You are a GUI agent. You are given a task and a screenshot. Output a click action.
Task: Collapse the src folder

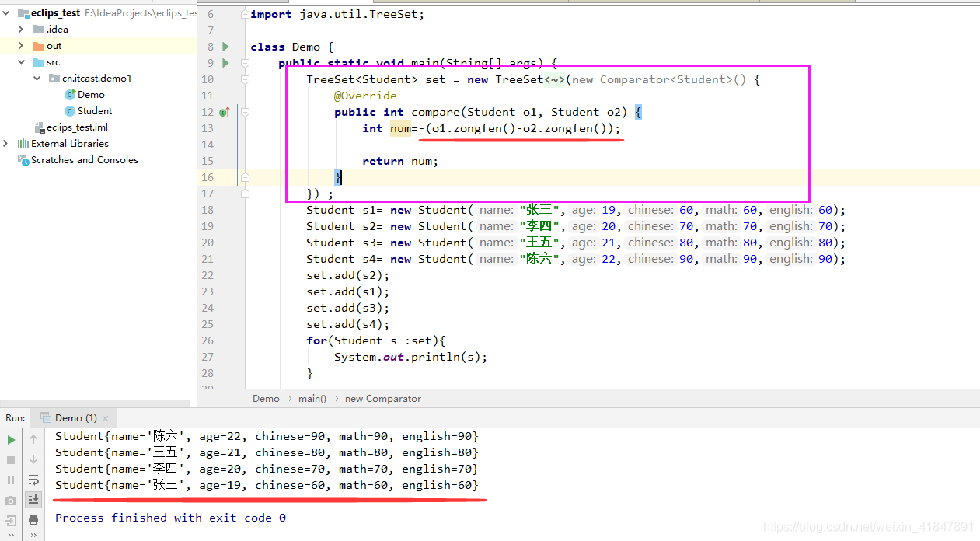click(x=21, y=62)
